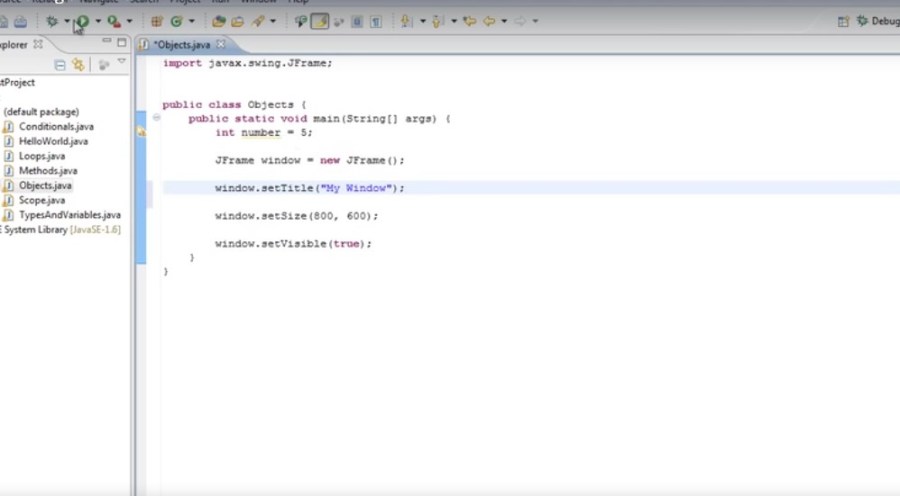Select TypesAndVariables.java in explorer
Image resolution: width=900 pixels, height=496 pixels.
(x=69, y=215)
